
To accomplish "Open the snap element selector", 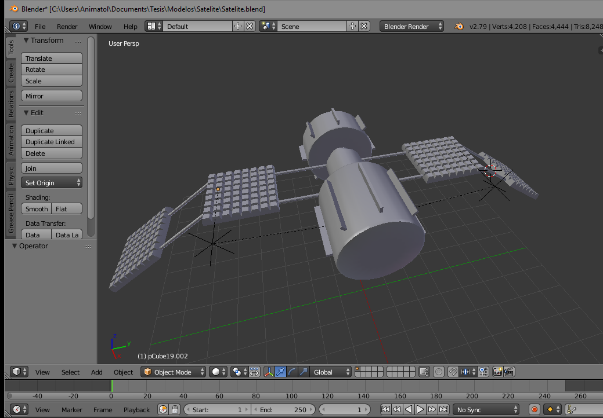I will (468, 372).
